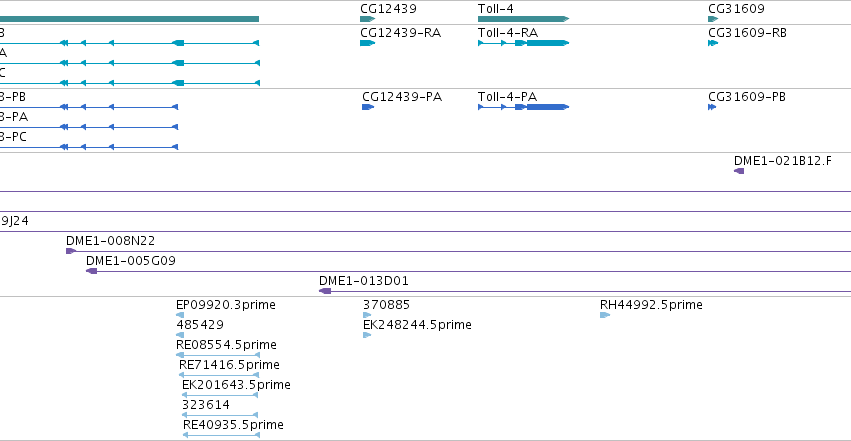
Task: Select the Toll-4-PA protein feature
Action: coord(523,107)
